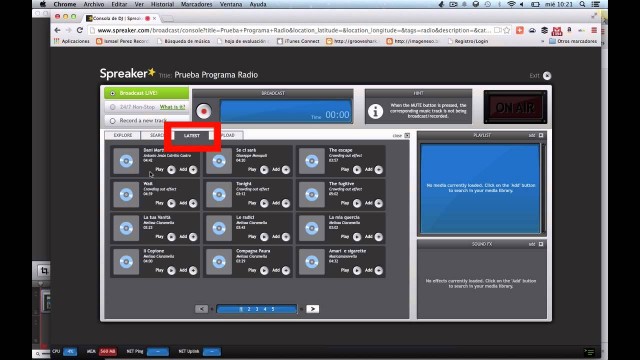Image resolution: width=640 pixels, height=360 pixels.
Task: Switch to the Explore tab
Action: [x=122, y=136]
